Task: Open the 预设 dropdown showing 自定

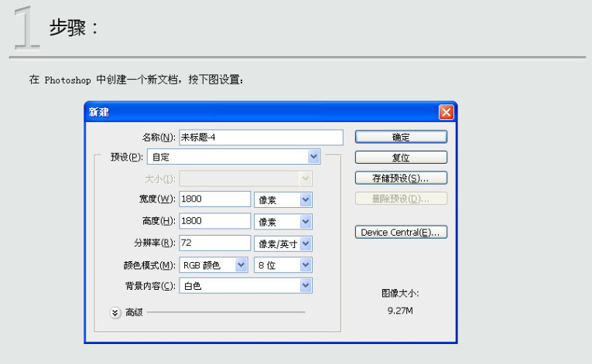Action: point(234,157)
